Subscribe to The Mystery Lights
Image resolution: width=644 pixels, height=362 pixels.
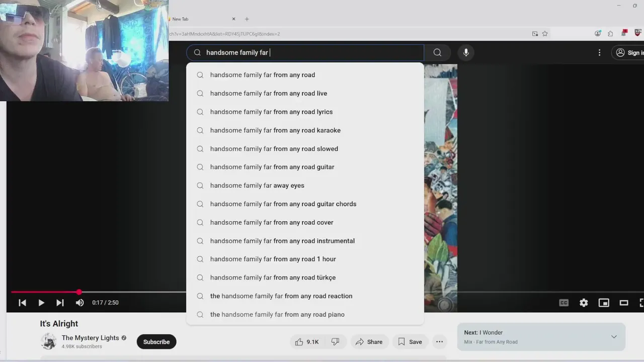pyautogui.click(x=156, y=342)
